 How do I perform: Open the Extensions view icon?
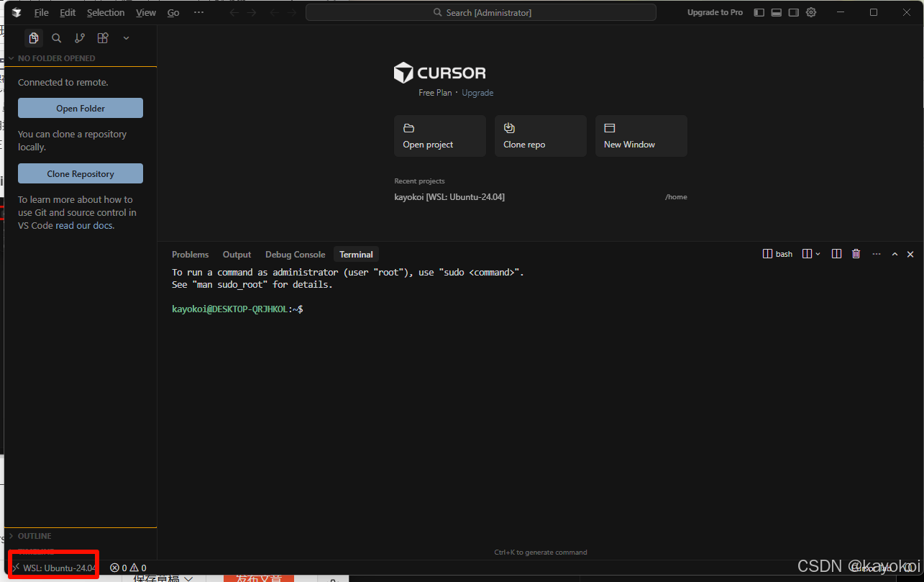point(103,38)
